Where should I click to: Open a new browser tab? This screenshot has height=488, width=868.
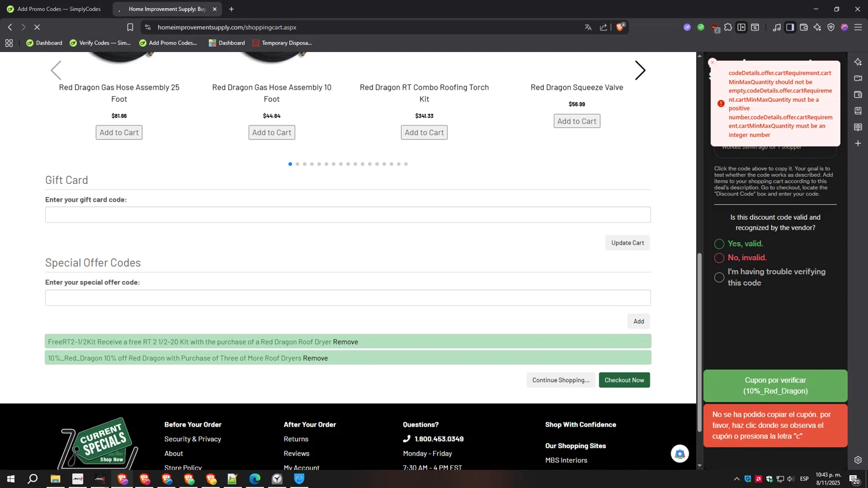231,9
